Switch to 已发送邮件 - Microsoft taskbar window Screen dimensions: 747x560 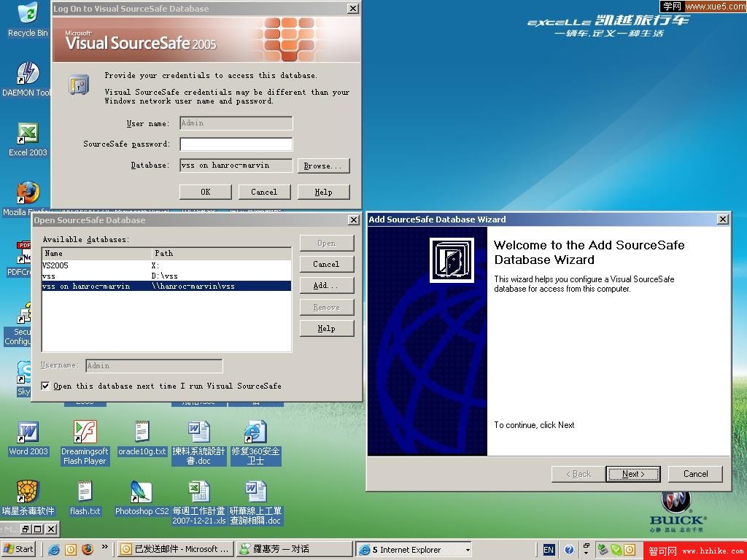(x=176, y=549)
